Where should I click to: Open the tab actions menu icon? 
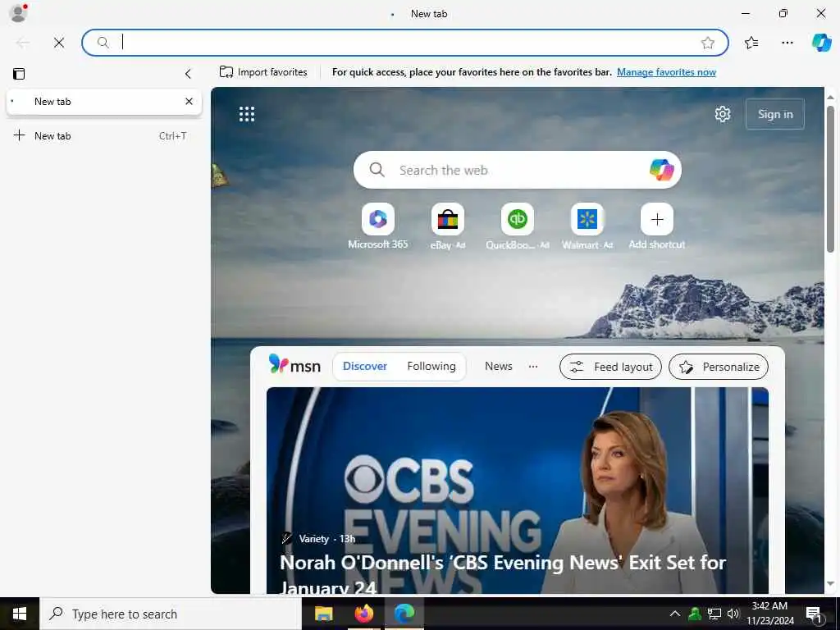(x=19, y=73)
